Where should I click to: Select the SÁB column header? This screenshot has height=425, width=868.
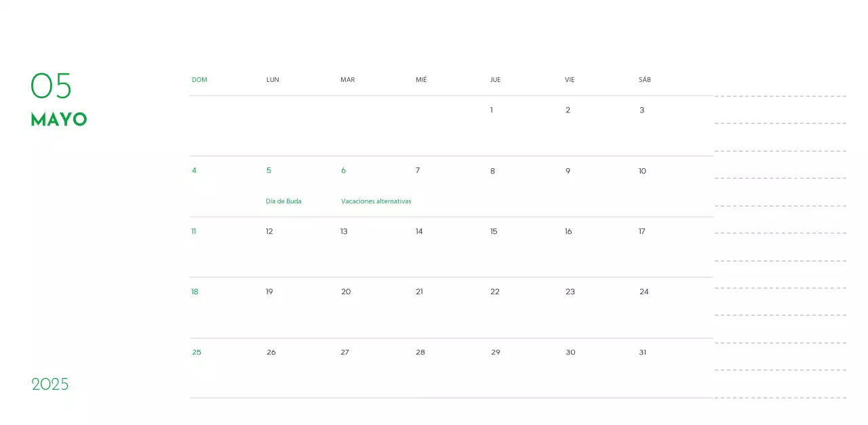point(644,79)
